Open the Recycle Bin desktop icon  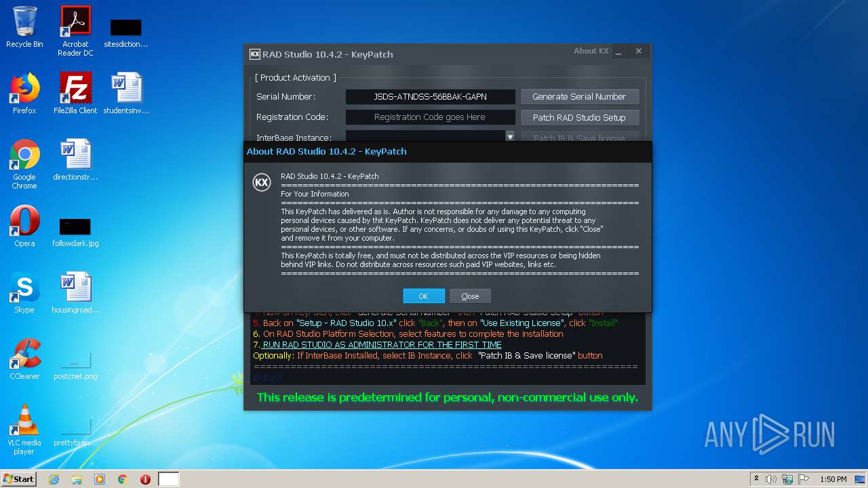[x=24, y=27]
